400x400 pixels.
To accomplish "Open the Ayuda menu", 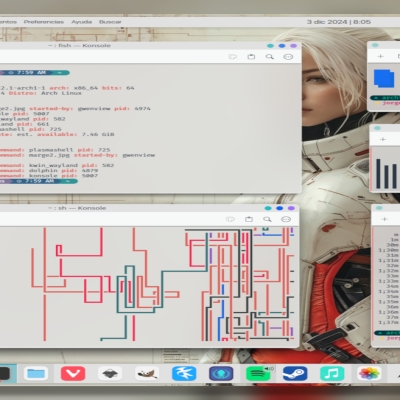I will [81, 22].
